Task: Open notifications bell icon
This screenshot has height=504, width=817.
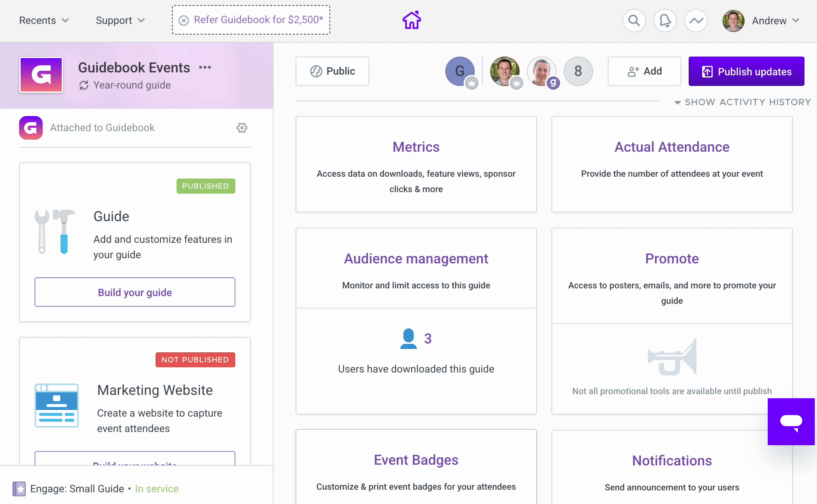Action: click(x=665, y=21)
